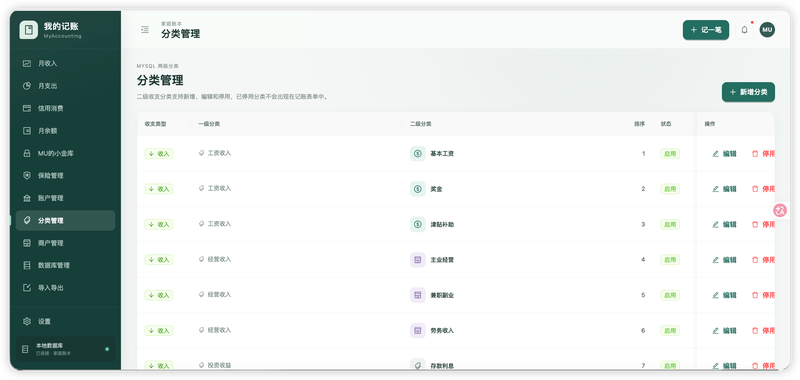Go to 信用消费 page
This screenshot has height=380, width=800.
[x=65, y=109]
